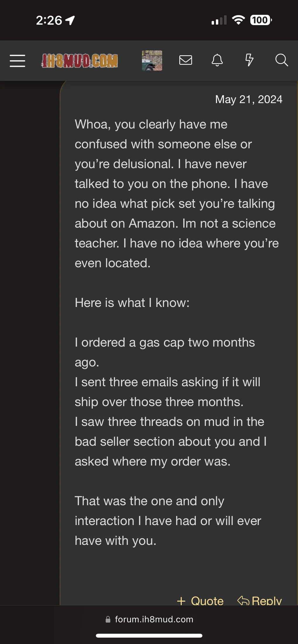This screenshot has width=298, height=644.
Task: Tap the lightning bolt what's new icon
Action: pyautogui.click(x=249, y=60)
